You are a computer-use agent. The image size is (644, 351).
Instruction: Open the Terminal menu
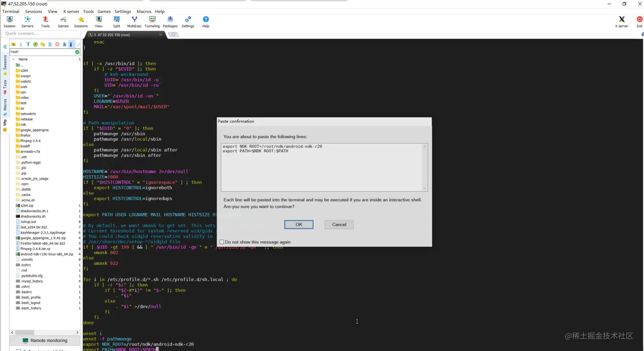coord(11,11)
